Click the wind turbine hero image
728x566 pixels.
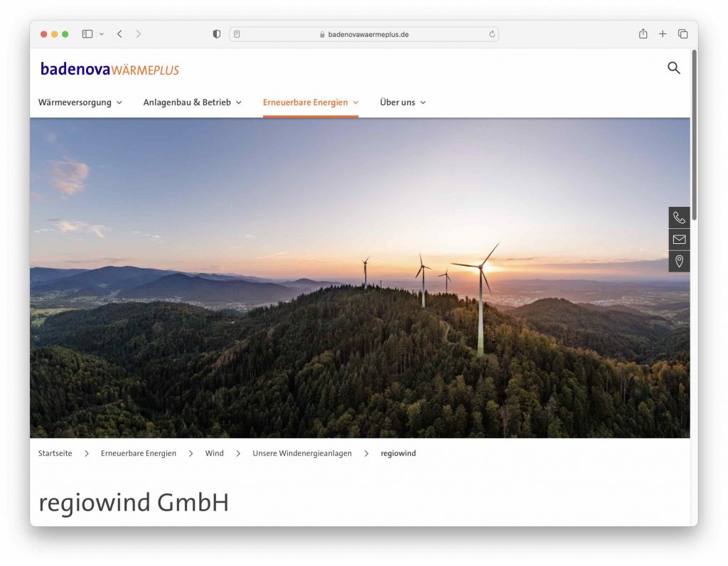coord(360,277)
